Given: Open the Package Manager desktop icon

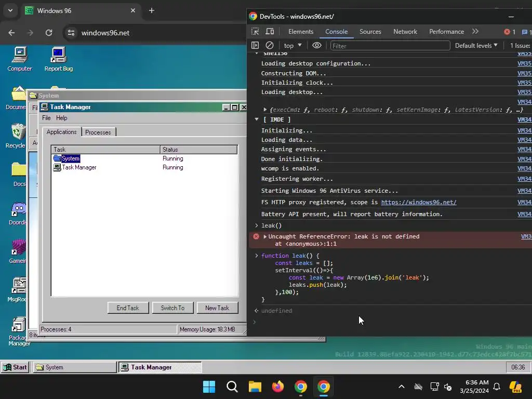Looking at the screenshot, I should pyautogui.click(x=18, y=331).
